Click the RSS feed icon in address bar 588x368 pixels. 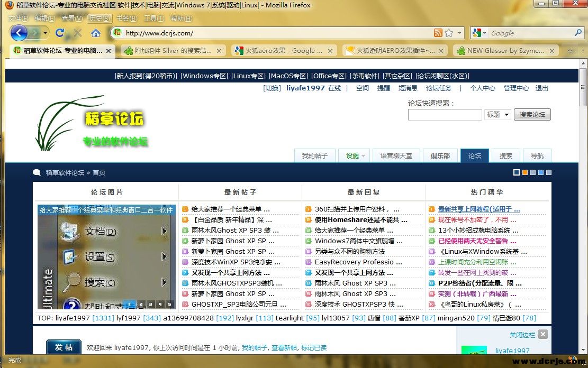point(438,33)
